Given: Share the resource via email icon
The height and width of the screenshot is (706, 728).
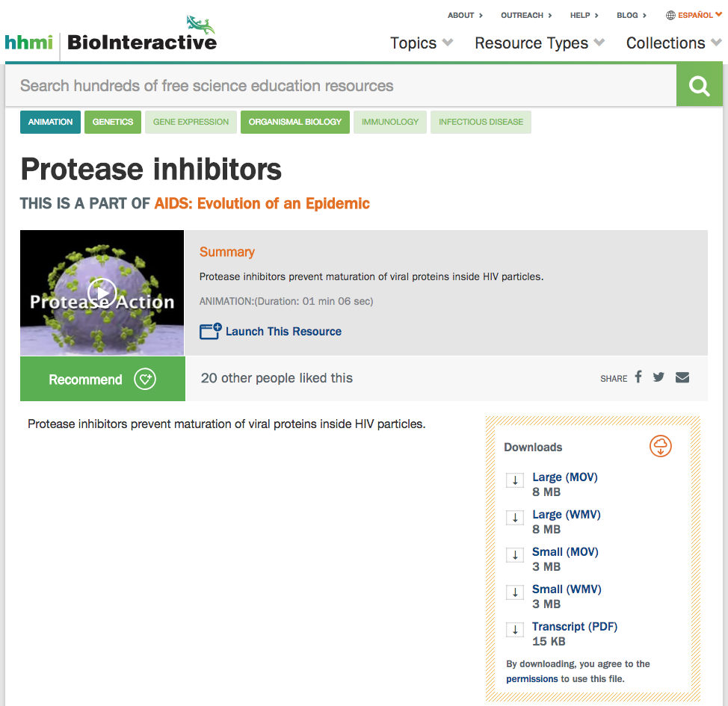Looking at the screenshot, I should click(682, 378).
